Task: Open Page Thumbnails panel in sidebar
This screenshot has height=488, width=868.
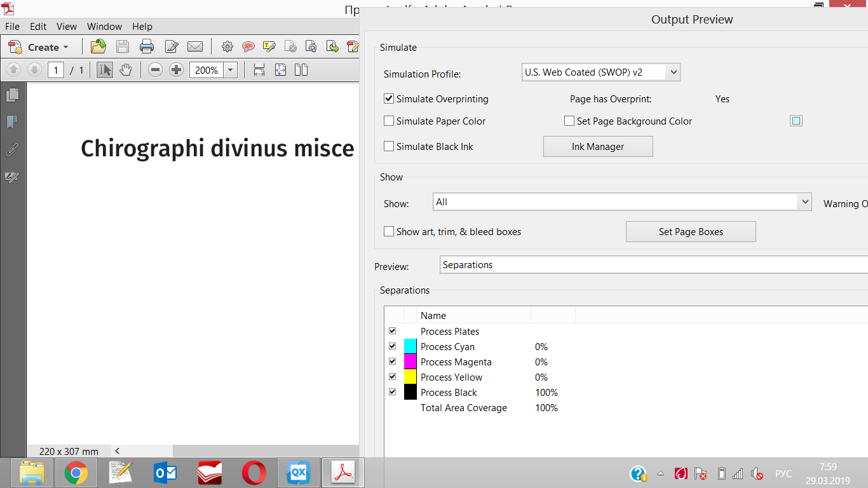Action: point(12,95)
